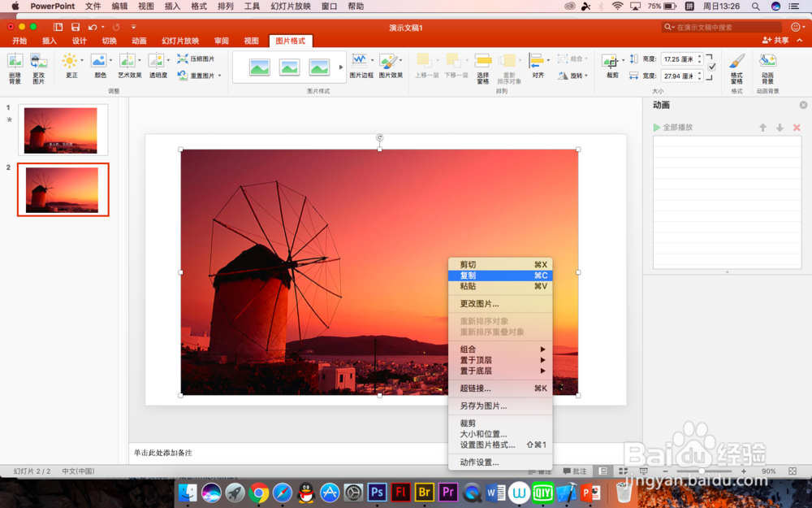Open the Corrections (更正) dropdown arrow
The height and width of the screenshot is (508, 812).
(x=82, y=61)
